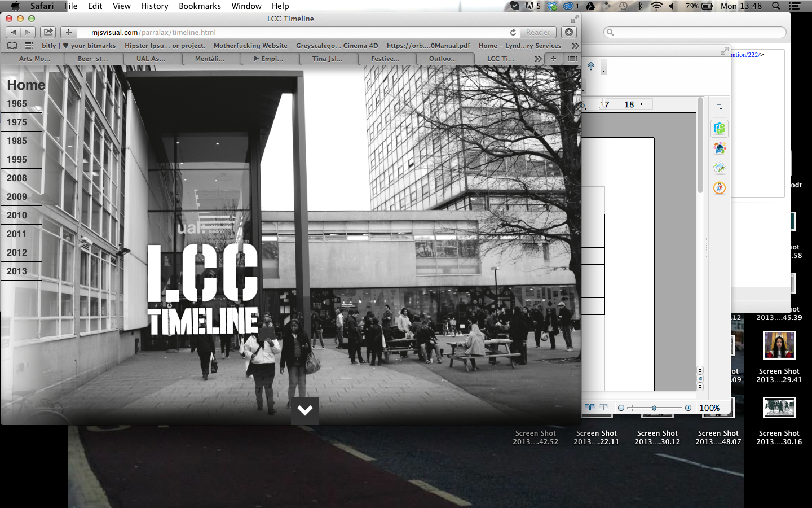Go to next page with the double down arrow
The height and width of the screenshot is (508, 812).
click(700, 387)
